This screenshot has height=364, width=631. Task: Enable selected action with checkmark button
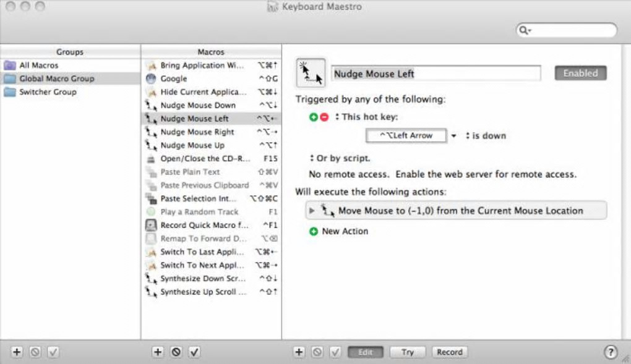335,352
